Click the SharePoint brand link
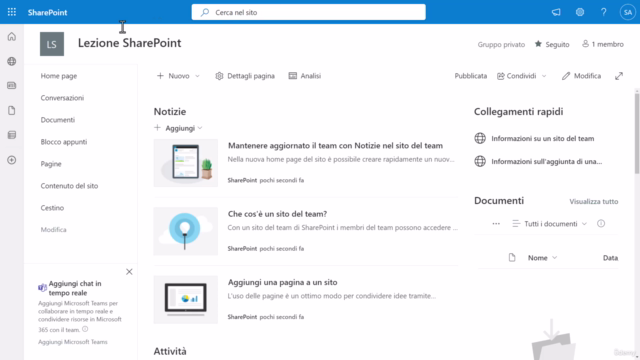 pos(47,12)
